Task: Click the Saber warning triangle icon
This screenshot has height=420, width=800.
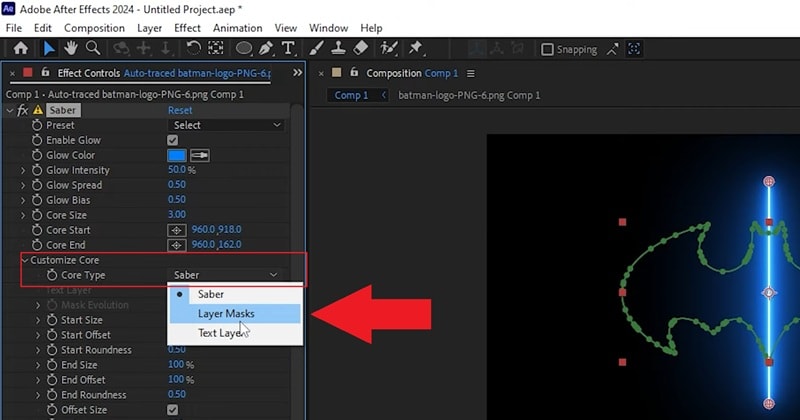Action: click(x=38, y=110)
